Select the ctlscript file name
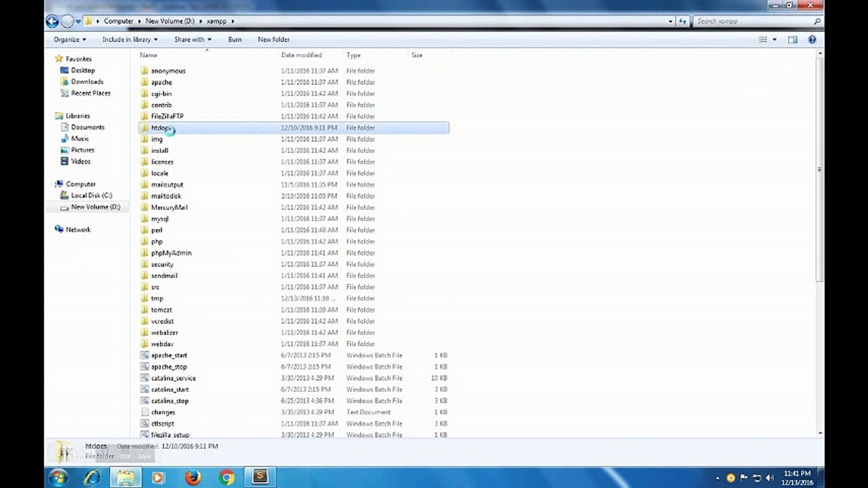The height and width of the screenshot is (488, 868). 163,424
